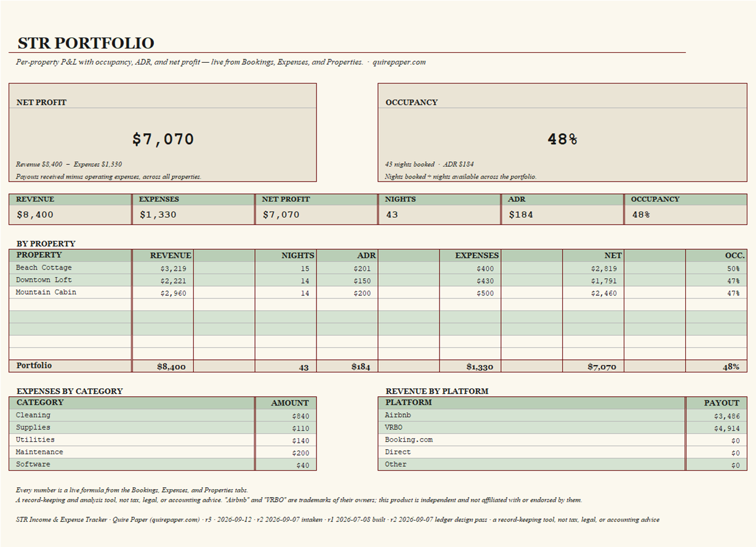756x547 pixels.
Task: Select the Cleaning category row label
Action: [33, 415]
